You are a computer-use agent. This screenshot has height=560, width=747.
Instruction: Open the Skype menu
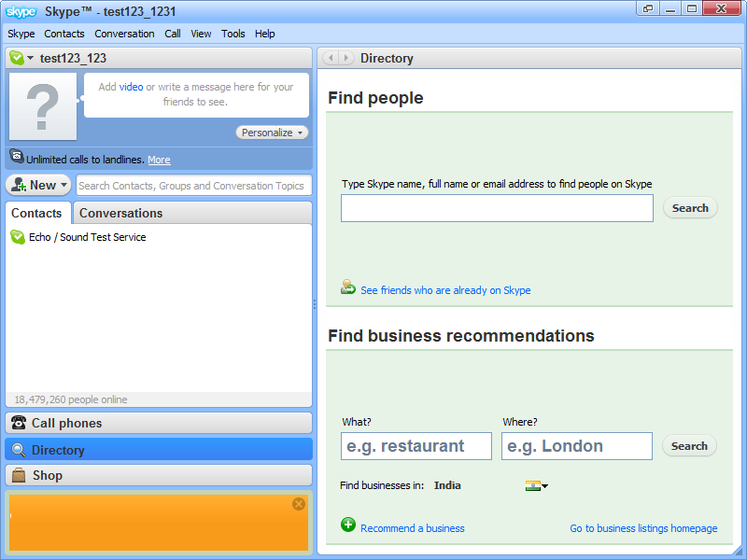21,34
